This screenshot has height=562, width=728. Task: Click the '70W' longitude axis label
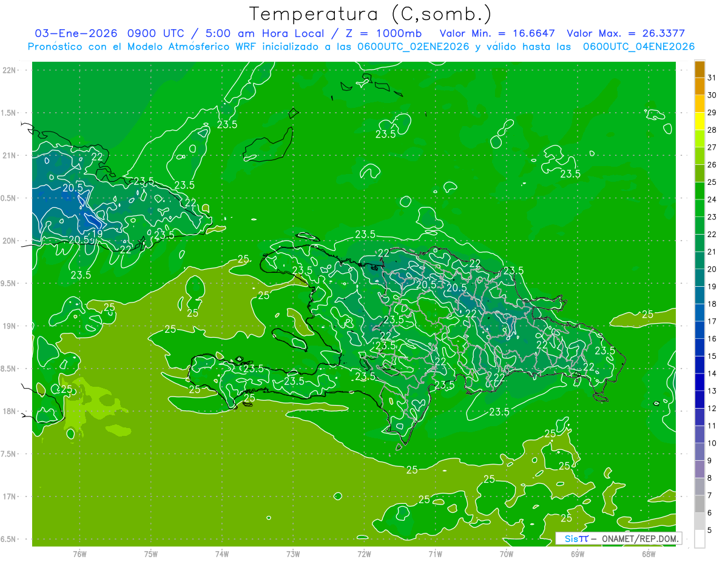(x=507, y=554)
